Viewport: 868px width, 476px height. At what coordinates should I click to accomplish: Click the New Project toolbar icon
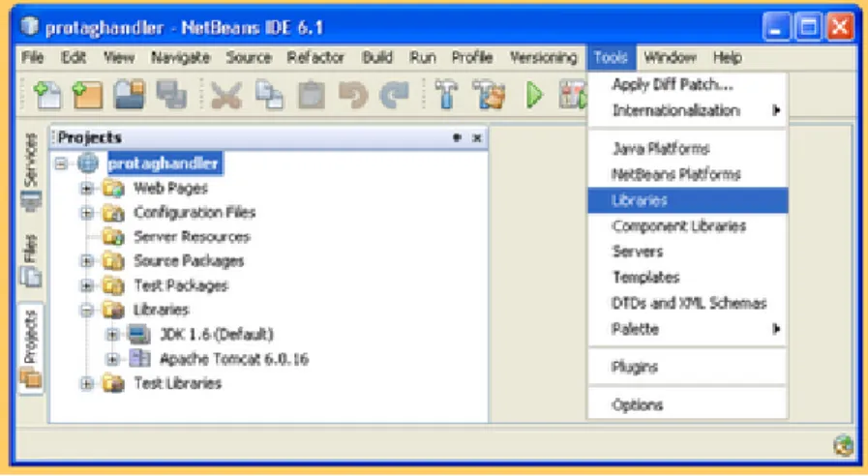coord(87,95)
